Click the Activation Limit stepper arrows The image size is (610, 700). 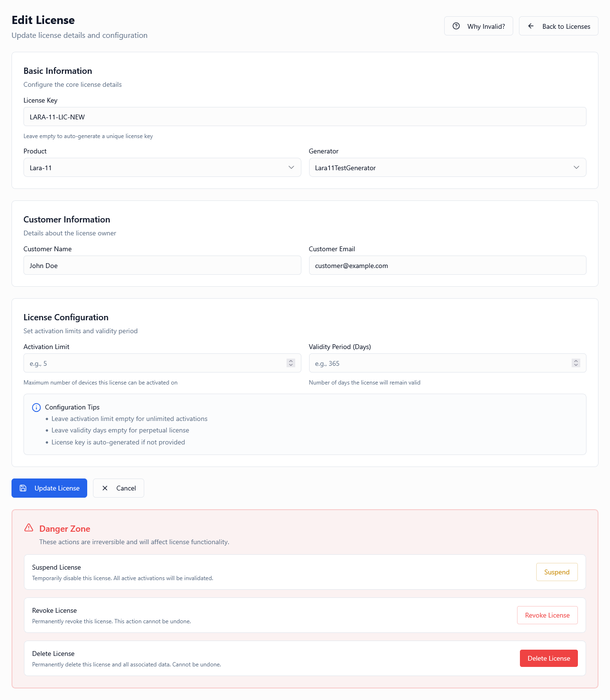pyautogui.click(x=290, y=363)
